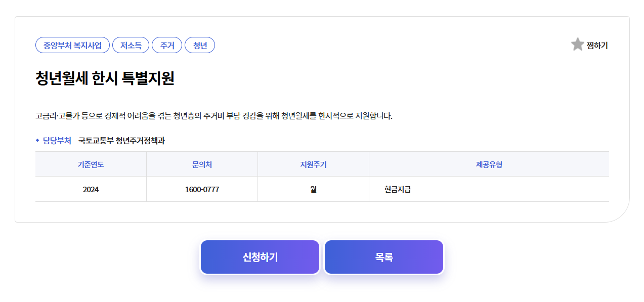Select the 청년 category tag
The image size is (644, 302).
coord(200,45)
